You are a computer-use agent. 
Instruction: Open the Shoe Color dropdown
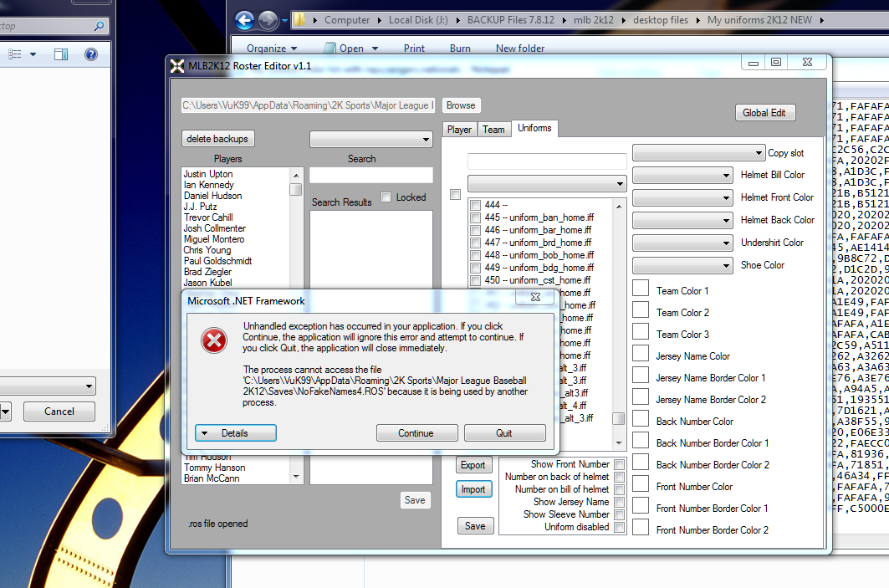click(x=682, y=265)
